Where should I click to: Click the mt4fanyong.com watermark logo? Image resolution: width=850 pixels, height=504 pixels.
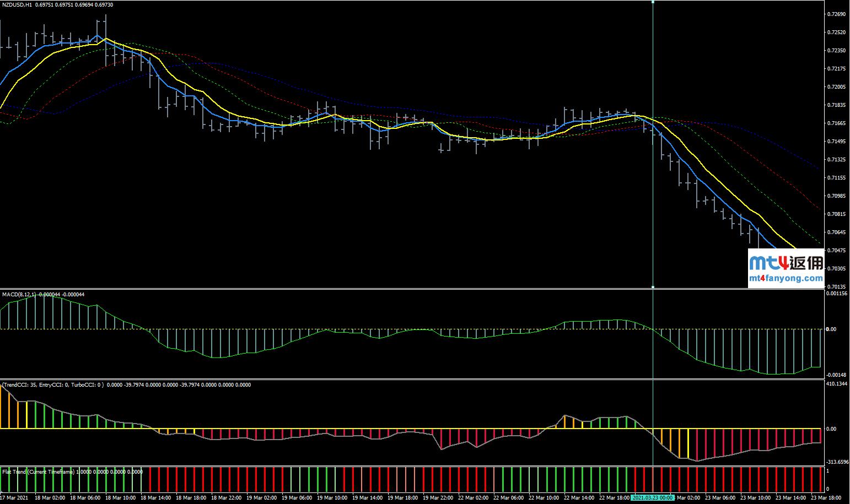pyautogui.click(x=786, y=268)
